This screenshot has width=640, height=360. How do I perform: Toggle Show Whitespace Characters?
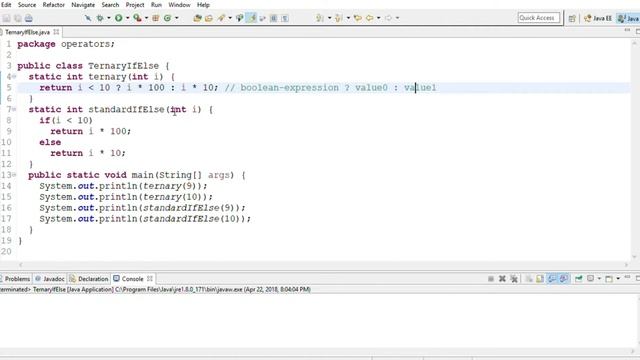click(284, 18)
